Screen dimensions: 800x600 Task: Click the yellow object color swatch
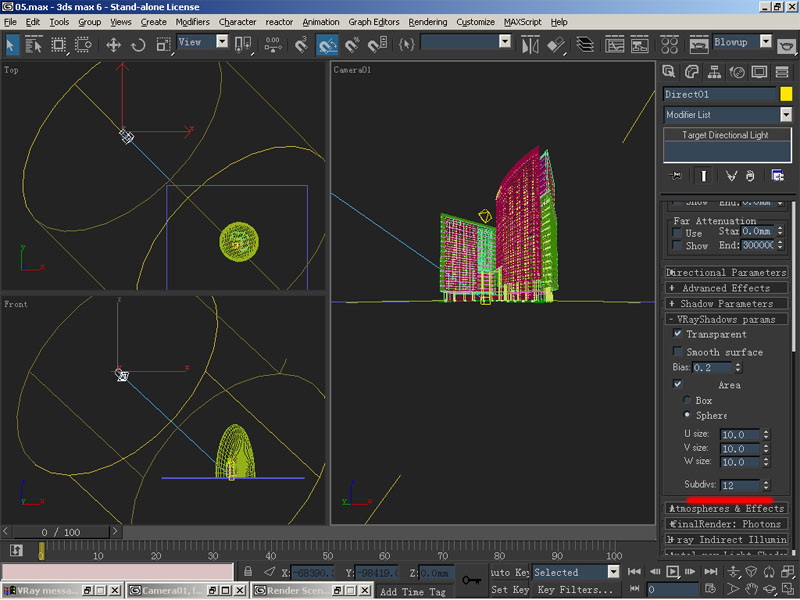786,94
